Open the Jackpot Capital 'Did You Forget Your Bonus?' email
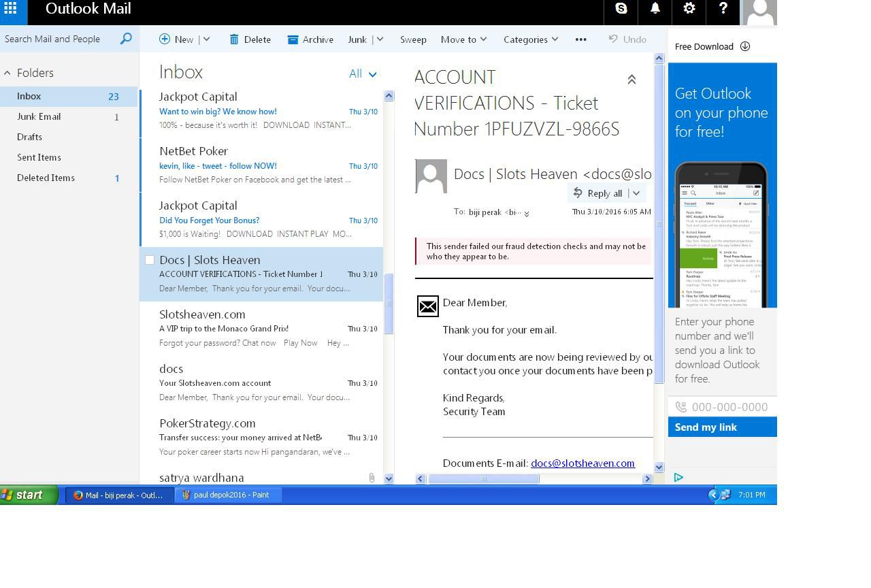 (262, 220)
